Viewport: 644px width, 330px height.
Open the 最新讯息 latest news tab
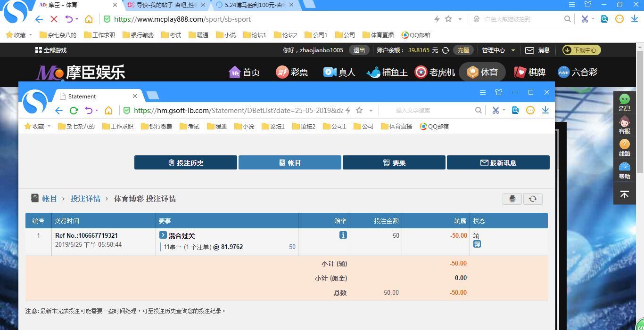point(498,162)
